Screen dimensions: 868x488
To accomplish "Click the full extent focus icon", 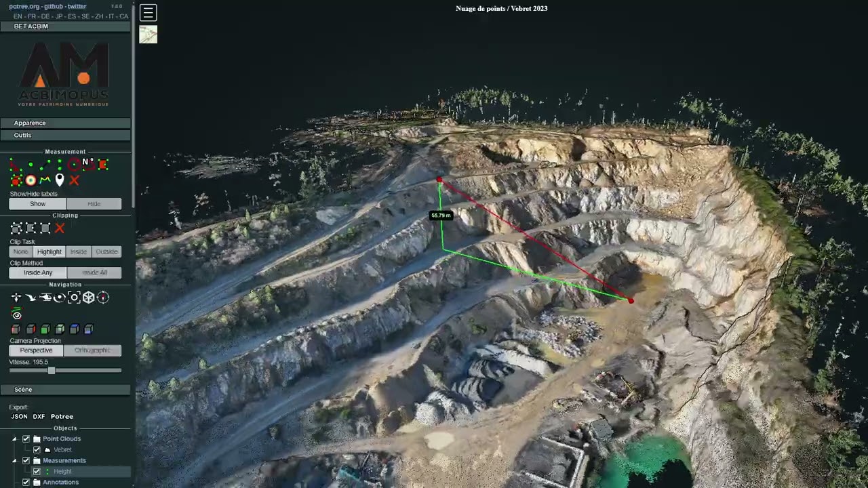I will coord(75,298).
